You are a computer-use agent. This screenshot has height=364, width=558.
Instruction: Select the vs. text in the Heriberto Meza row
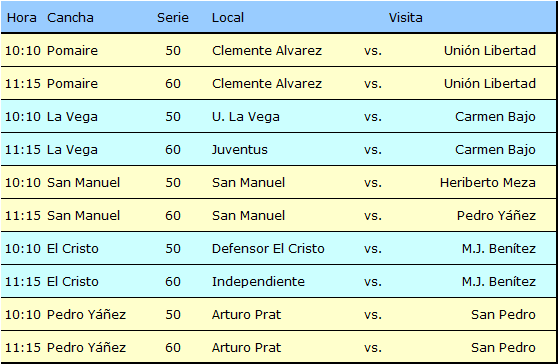373,183
